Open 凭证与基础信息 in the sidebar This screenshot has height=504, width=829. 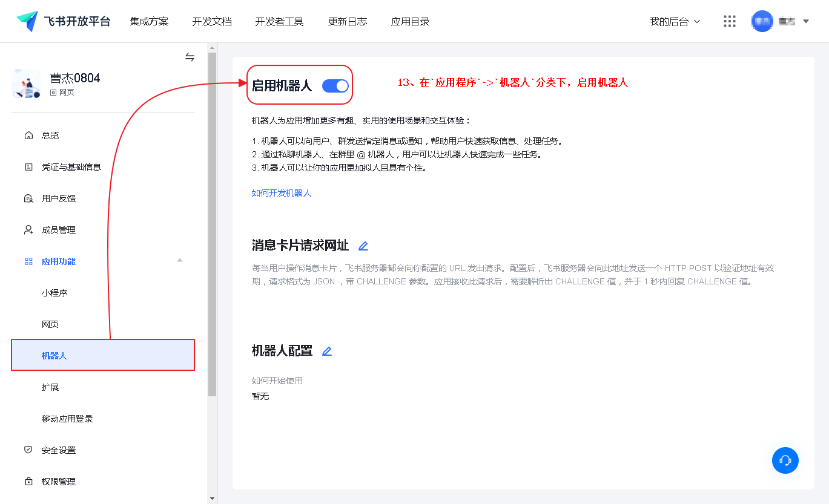point(71,167)
